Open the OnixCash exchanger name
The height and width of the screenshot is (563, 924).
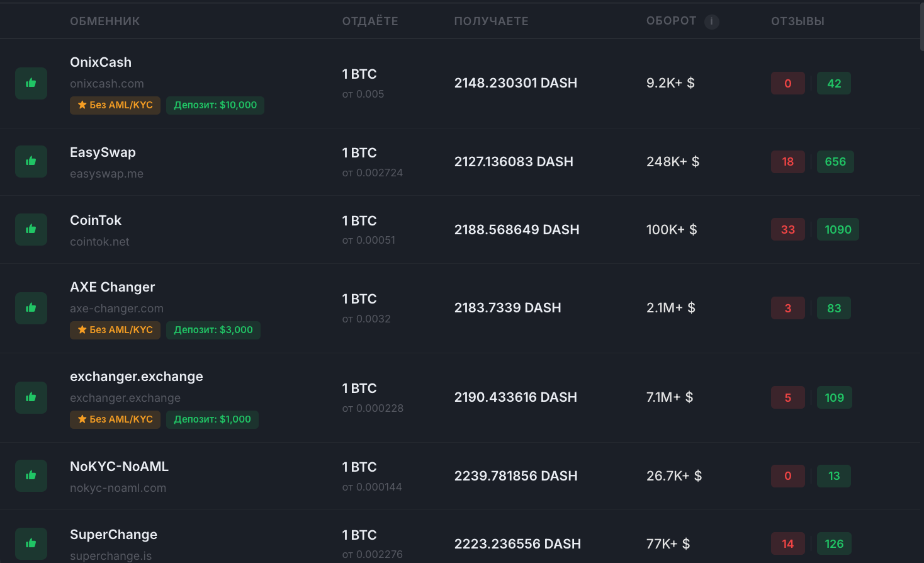[101, 62]
